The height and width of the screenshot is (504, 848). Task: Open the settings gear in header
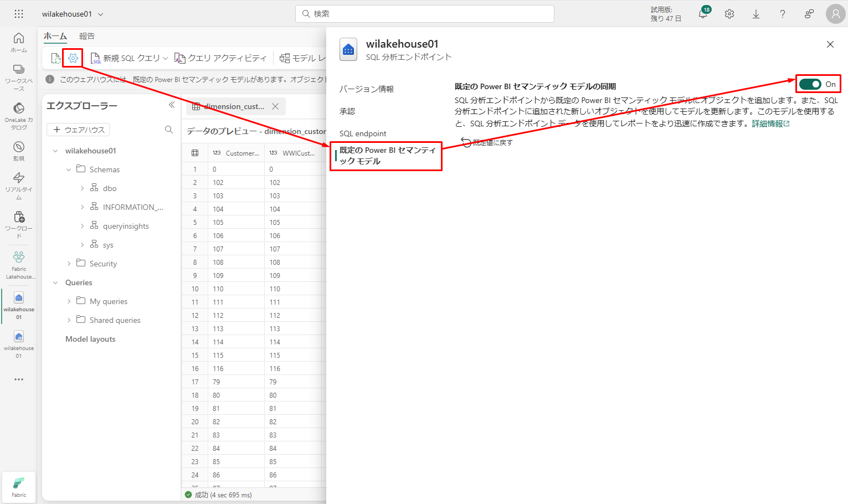(729, 14)
